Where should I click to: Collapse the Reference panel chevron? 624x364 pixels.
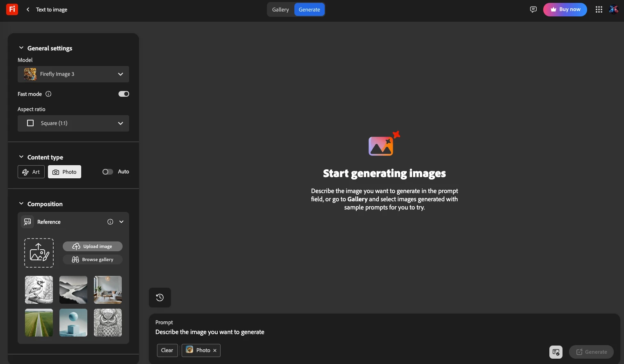[121, 222]
